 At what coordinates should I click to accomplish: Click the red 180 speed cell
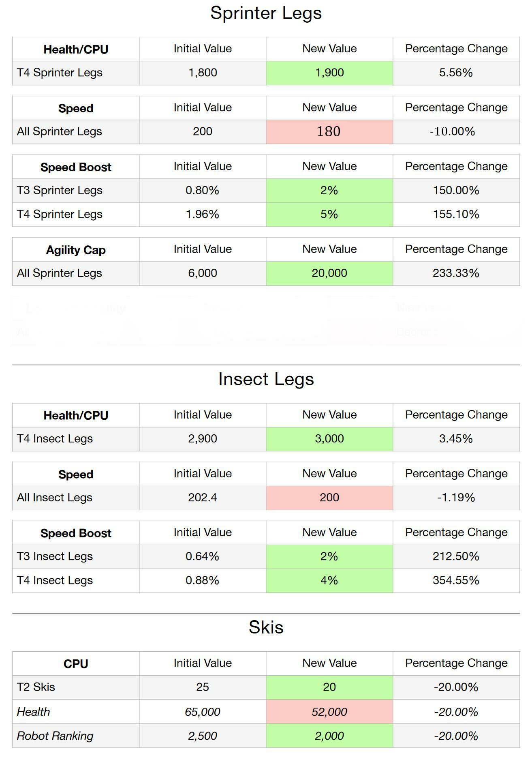[329, 132]
